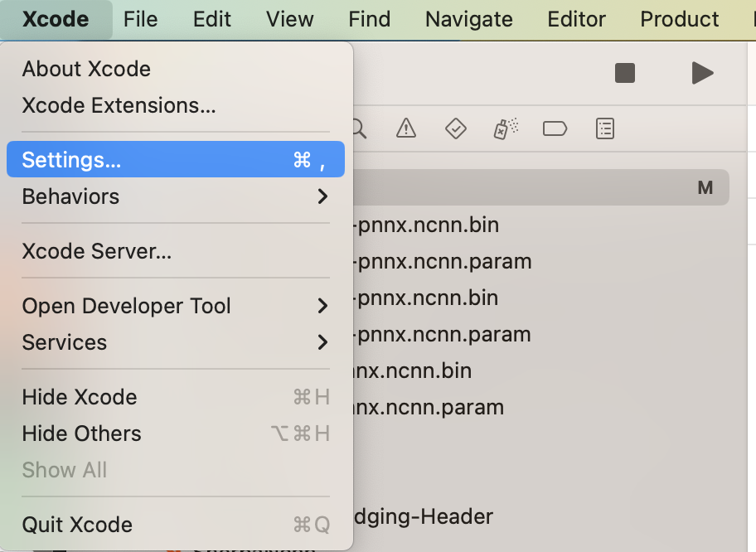756x552 pixels.
Task: Open the View menu in the menu bar
Action: tap(290, 19)
